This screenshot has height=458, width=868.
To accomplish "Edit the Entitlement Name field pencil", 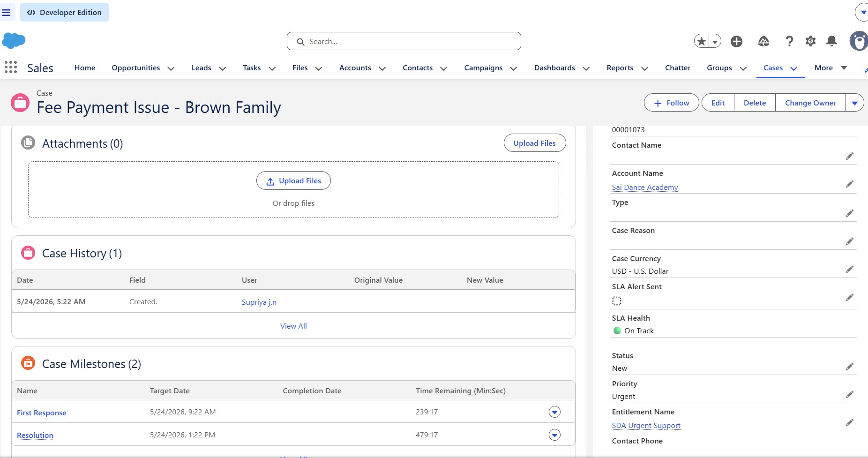I will click(850, 423).
